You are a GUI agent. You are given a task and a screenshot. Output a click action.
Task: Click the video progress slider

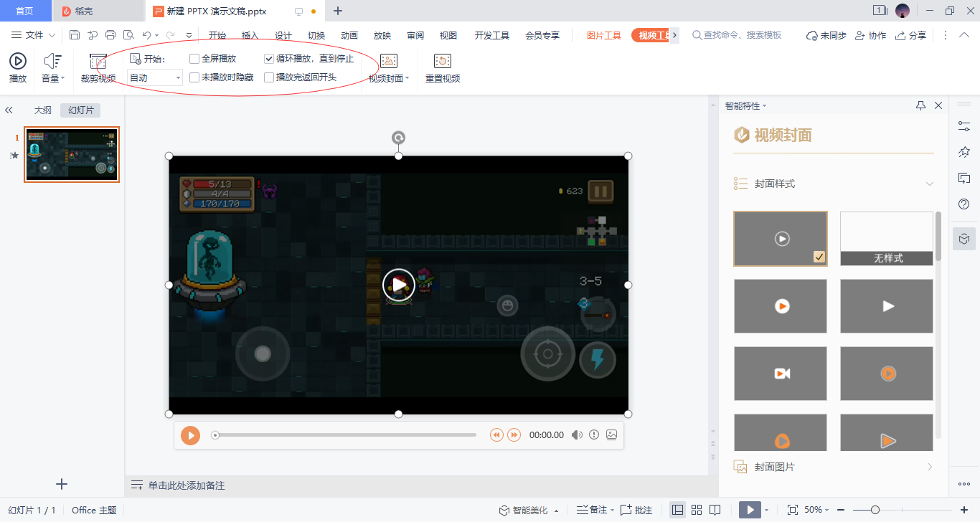[x=344, y=435]
